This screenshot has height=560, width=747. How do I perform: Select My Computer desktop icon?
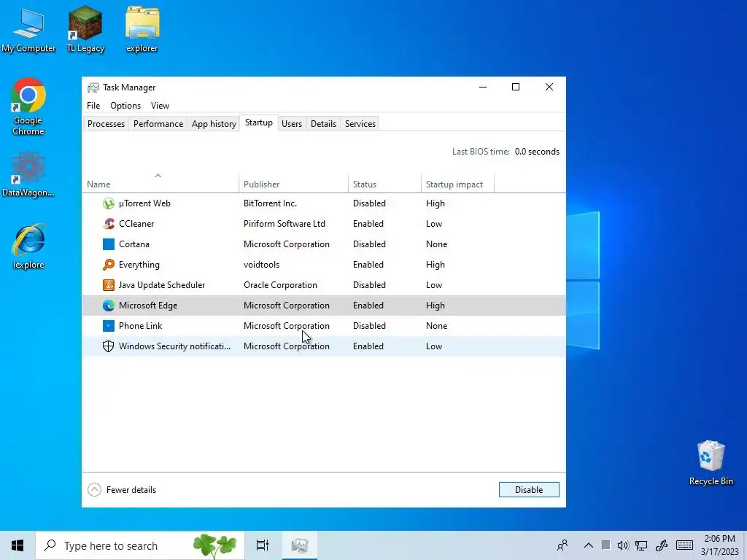(x=28, y=30)
